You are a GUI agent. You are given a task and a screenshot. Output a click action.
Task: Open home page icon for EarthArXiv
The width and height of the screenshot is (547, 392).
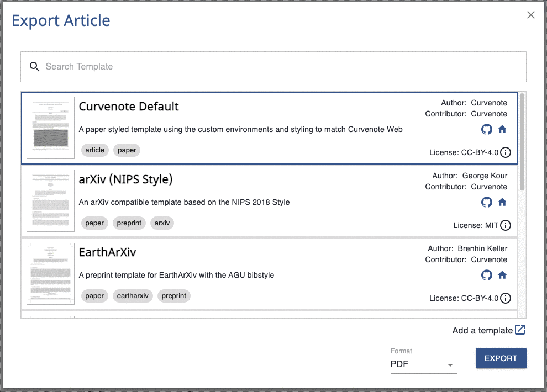502,275
